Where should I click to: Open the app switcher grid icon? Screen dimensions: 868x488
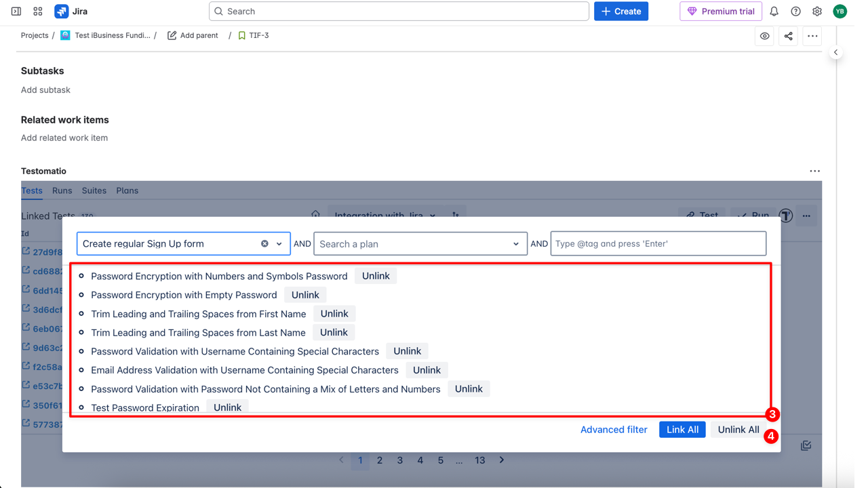pos(38,12)
